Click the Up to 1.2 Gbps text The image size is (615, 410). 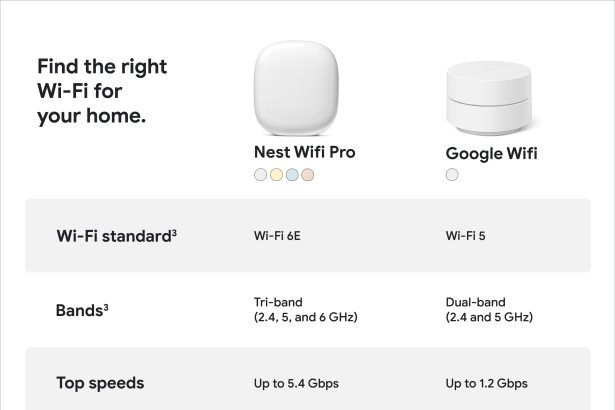pyautogui.click(x=486, y=383)
